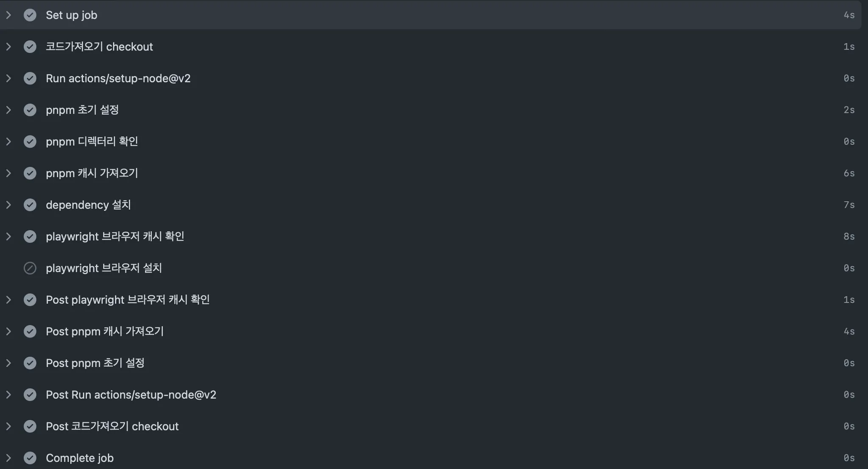Screen dimensions: 868x469
Task: Expand the Post 코드가져오기 checkout chevron
Action: [x=8, y=426]
